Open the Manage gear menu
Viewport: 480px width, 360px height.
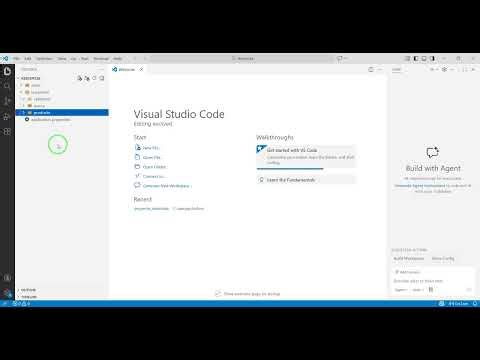(7, 293)
